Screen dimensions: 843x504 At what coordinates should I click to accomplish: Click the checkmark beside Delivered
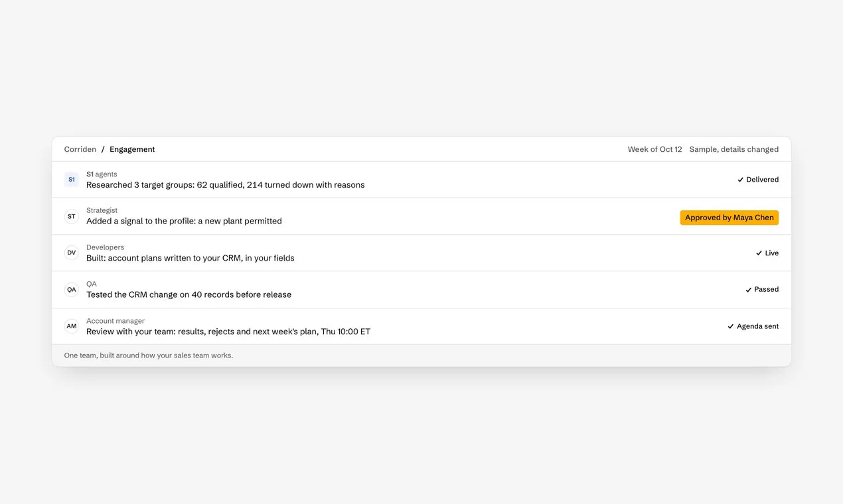click(740, 180)
